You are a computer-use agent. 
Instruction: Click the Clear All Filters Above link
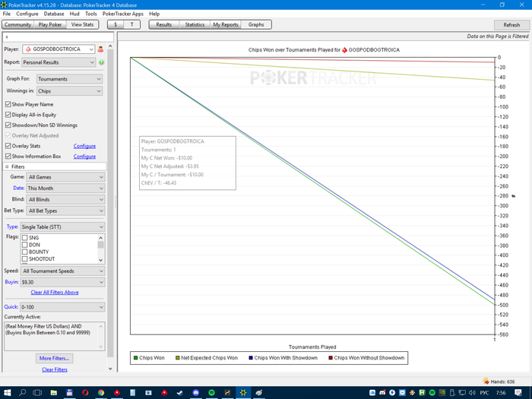55,292
